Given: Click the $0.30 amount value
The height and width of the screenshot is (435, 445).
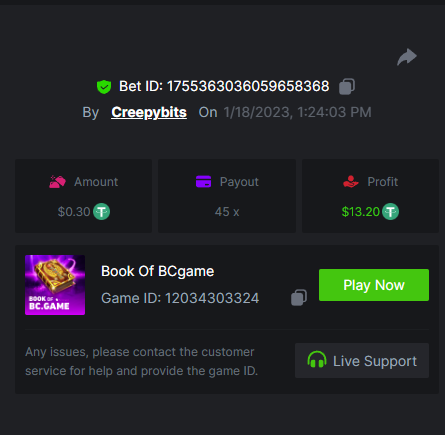Looking at the screenshot, I should pyautogui.click(x=74, y=212).
